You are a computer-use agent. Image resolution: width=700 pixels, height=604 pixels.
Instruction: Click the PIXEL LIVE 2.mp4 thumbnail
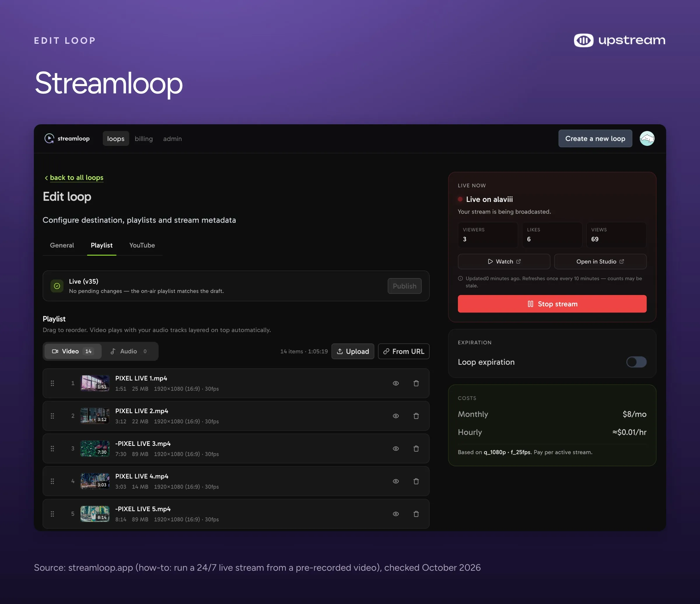click(95, 416)
